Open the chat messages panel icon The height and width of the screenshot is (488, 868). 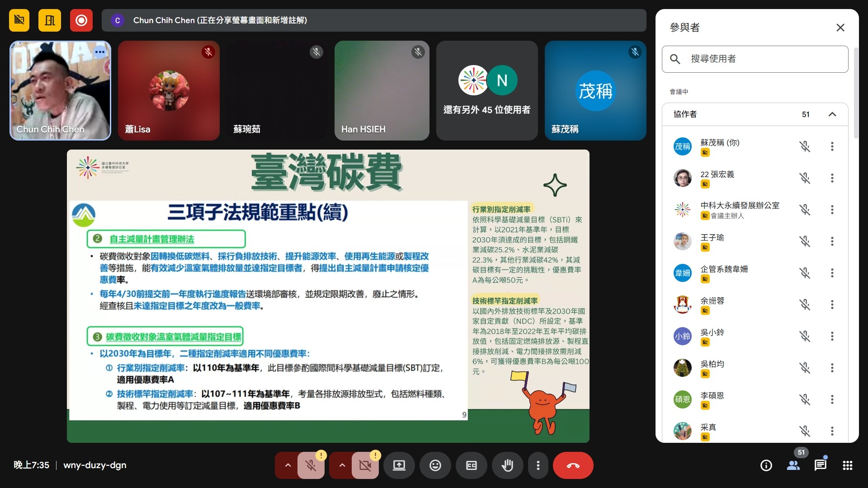(x=820, y=465)
